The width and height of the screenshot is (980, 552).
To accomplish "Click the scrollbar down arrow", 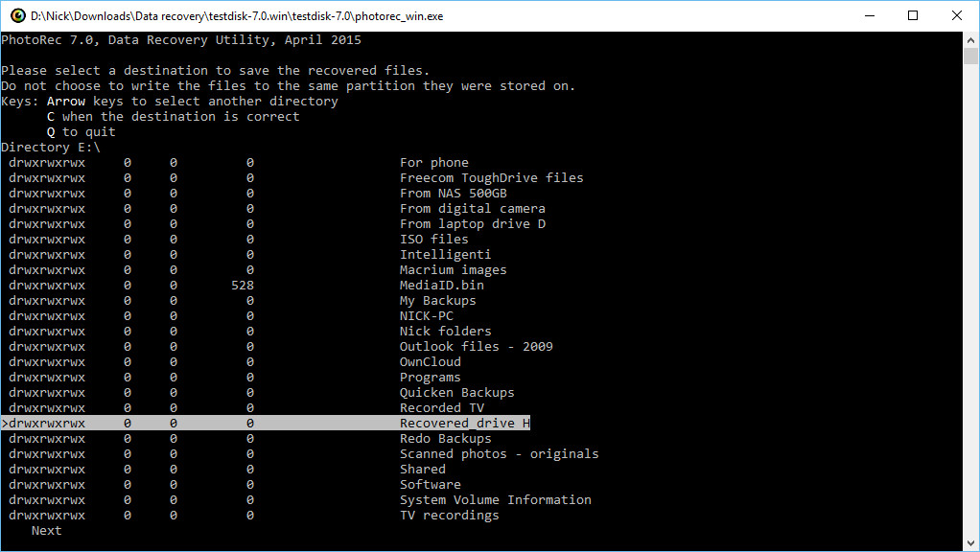I will 970,543.
